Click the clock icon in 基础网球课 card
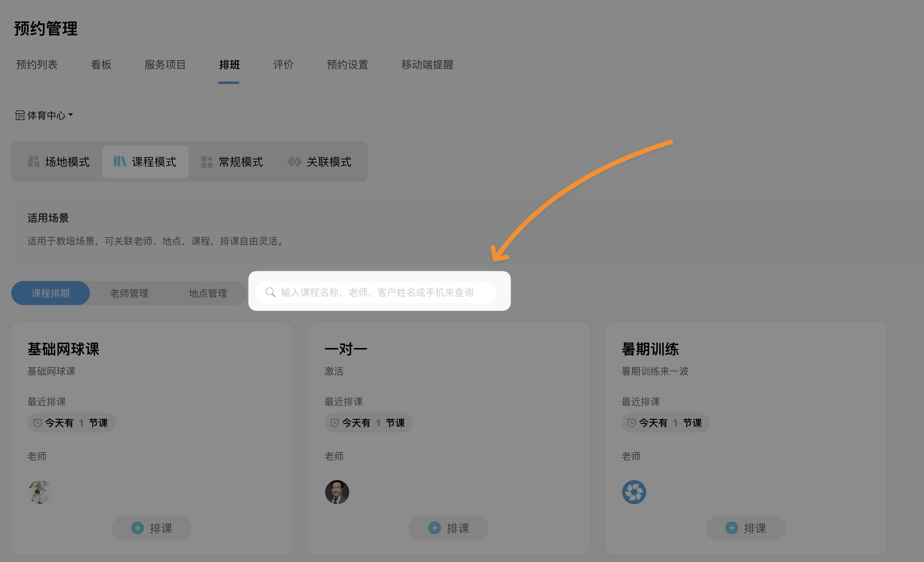The width and height of the screenshot is (924, 562). coord(37,423)
